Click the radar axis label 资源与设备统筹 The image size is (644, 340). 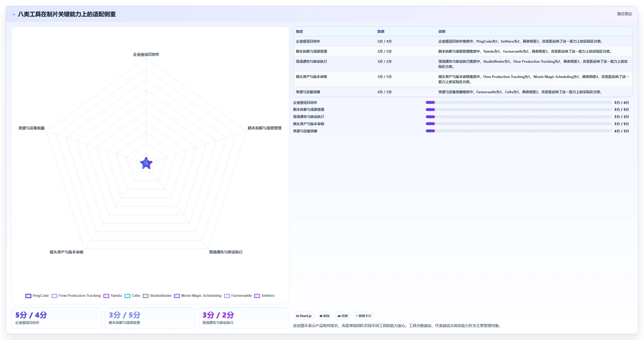[x=31, y=128]
